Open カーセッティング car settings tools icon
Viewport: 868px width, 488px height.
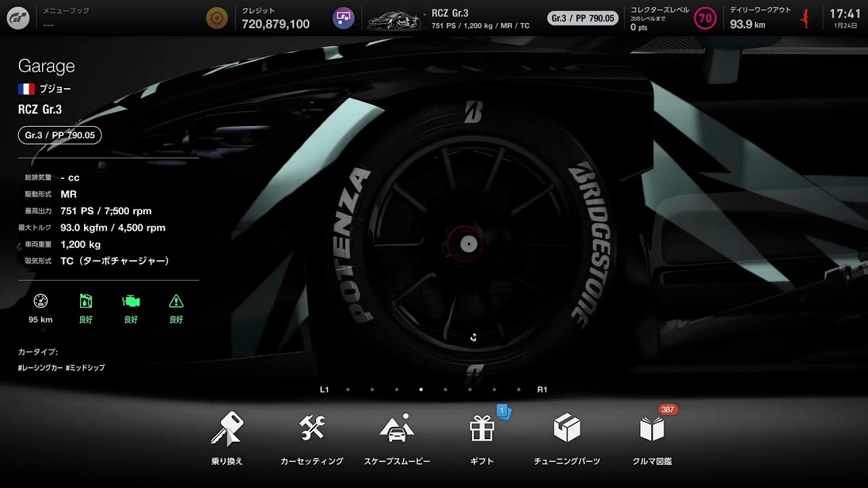[312, 428]
